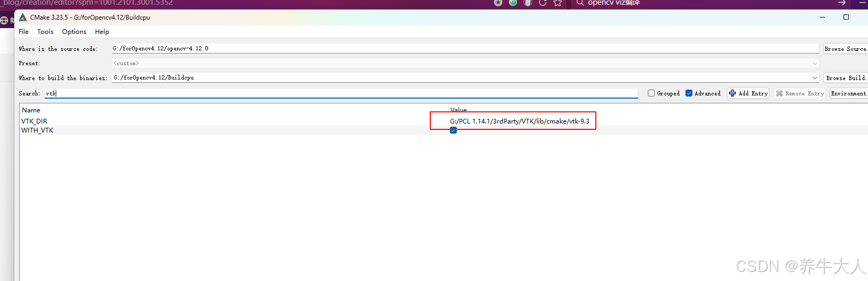Edit the source code path field
Viewport: 868px width, 281px height.
[465, 48]
